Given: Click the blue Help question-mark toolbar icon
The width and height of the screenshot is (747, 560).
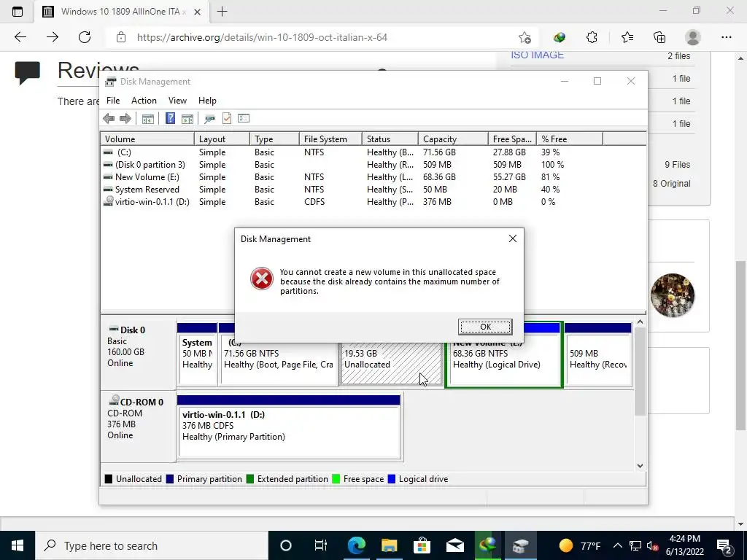Looking at the screenshot, I should [170, 119].
